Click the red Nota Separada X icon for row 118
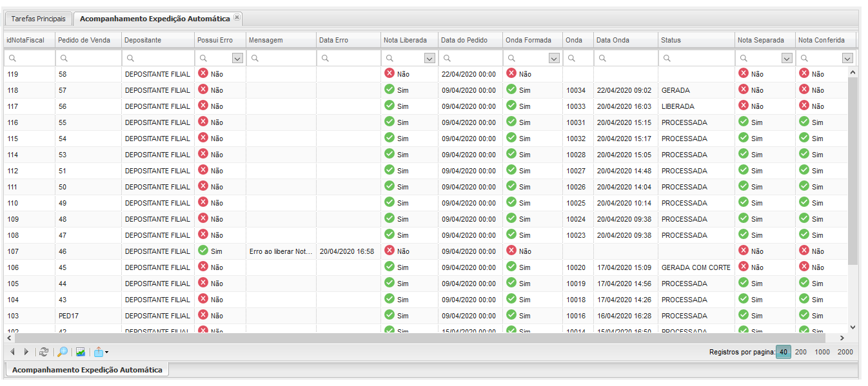Image resolution: width=868 pixels, height=386 pixels. coord(743,89)
